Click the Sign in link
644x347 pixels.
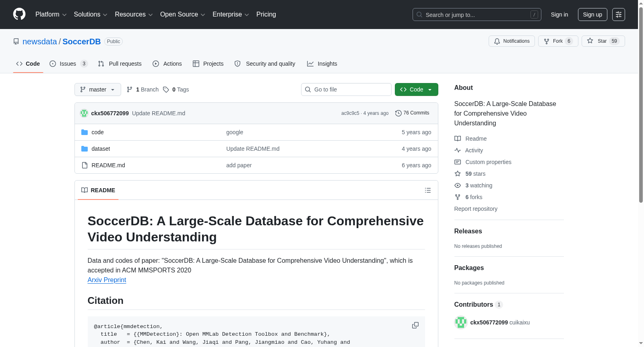559,15
